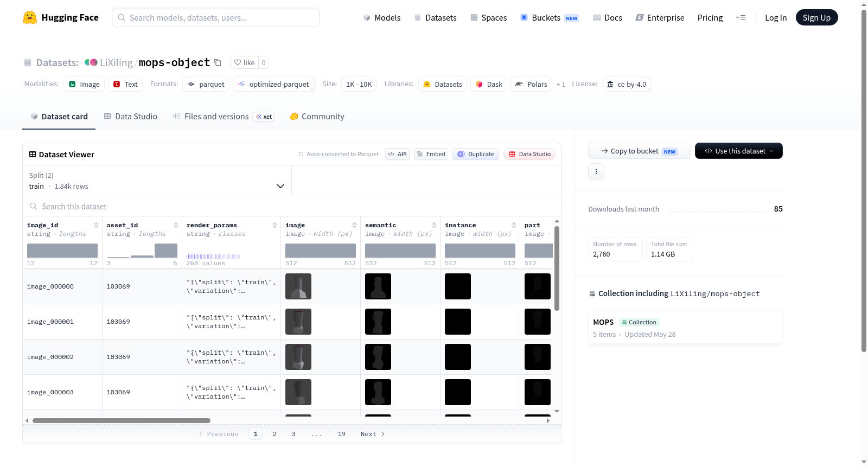Open Spaces in the top navigation
Image resolution: width=868 pixels, height=467 pixels.
[x=489, y=17]
